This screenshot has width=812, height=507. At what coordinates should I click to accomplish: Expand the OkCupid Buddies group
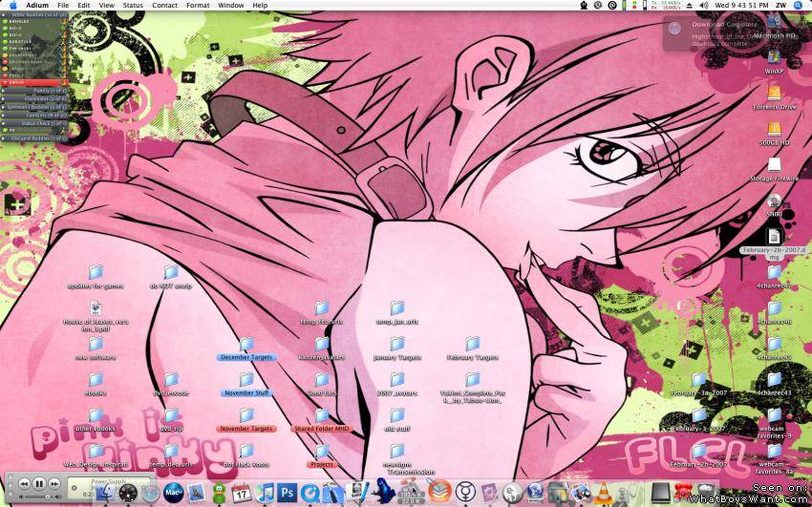[4, 138]
